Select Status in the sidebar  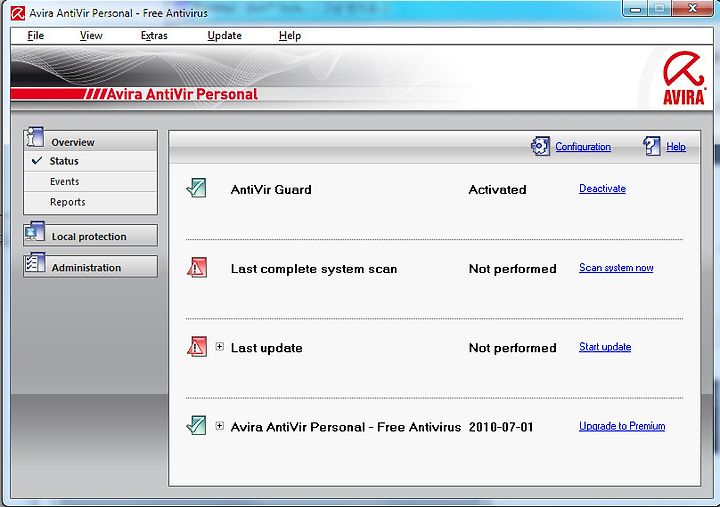tap(90, 161)
